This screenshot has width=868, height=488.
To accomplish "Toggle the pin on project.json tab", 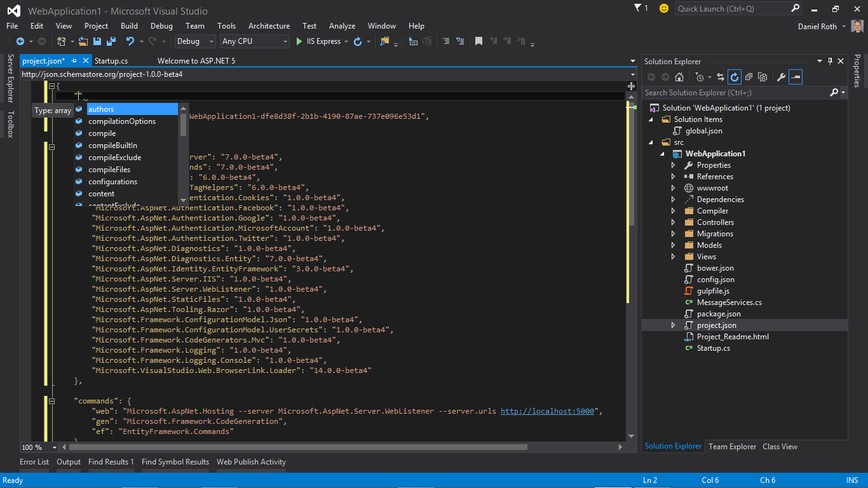I will coord(74,61).
